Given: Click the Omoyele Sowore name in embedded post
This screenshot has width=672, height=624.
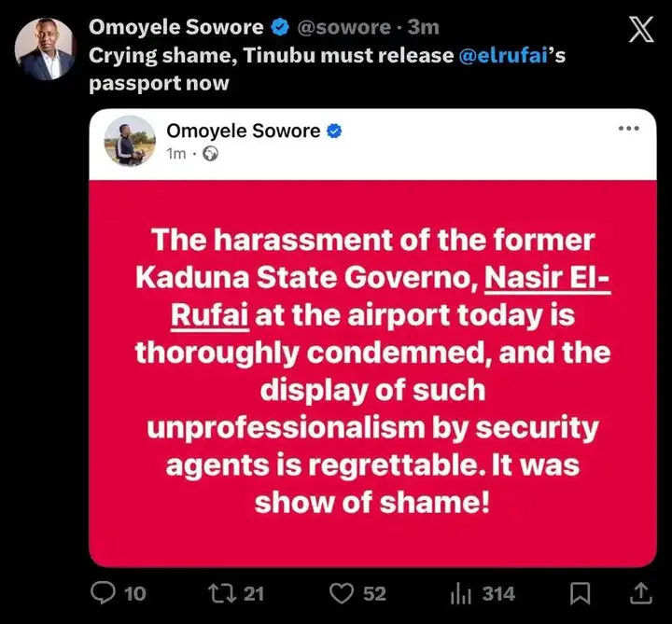Looking at the screenshot, I should pyautogui.click(x=243, y=131).
